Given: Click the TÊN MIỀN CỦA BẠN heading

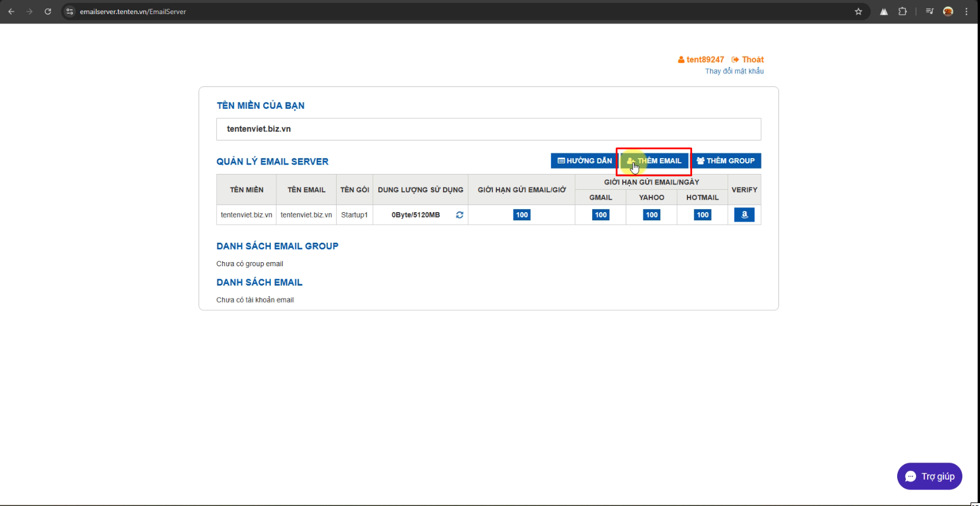Looking at the screenshot, I should (261, 106).
